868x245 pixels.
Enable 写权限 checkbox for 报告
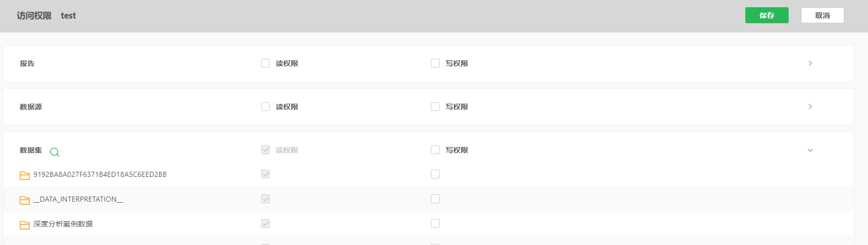pos(436,63)
